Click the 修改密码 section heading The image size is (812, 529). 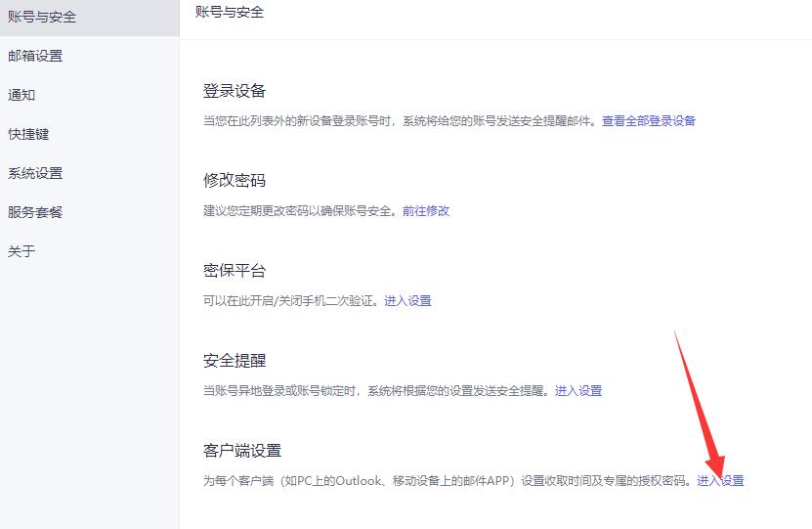click(x=235, y=181)
